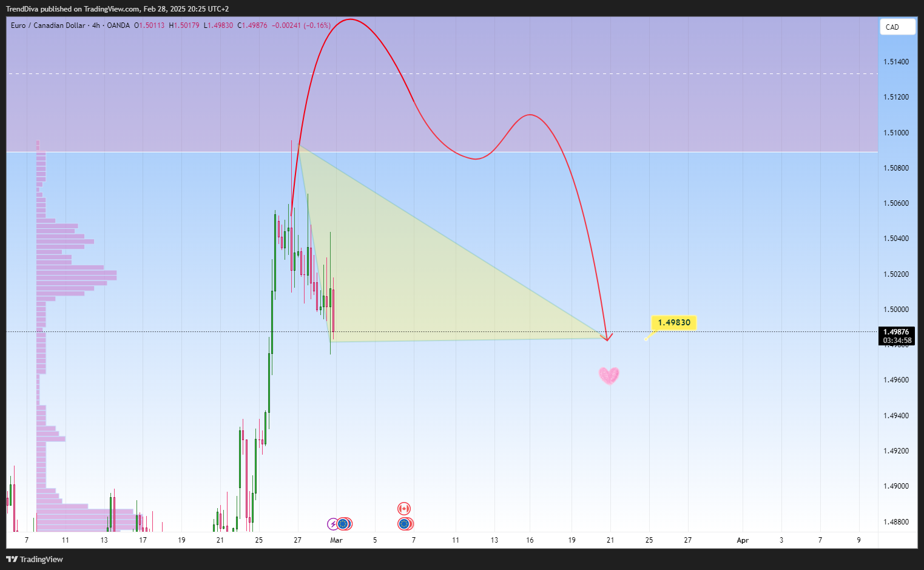Click the low value L1.49830 in the legend
The width and height of the screenshot is (924, 570).
point(218,25)
